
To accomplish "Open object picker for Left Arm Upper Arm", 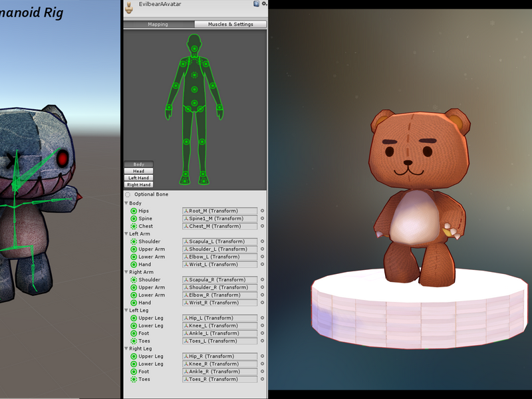I will pyautogui.click(x=262, y=249).
